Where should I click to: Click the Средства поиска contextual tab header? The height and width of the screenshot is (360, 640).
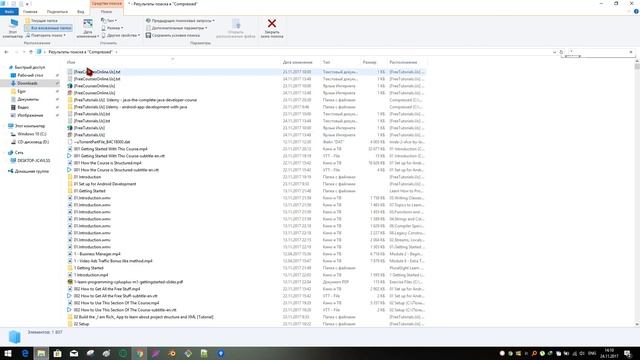click(x=107, y=4)
